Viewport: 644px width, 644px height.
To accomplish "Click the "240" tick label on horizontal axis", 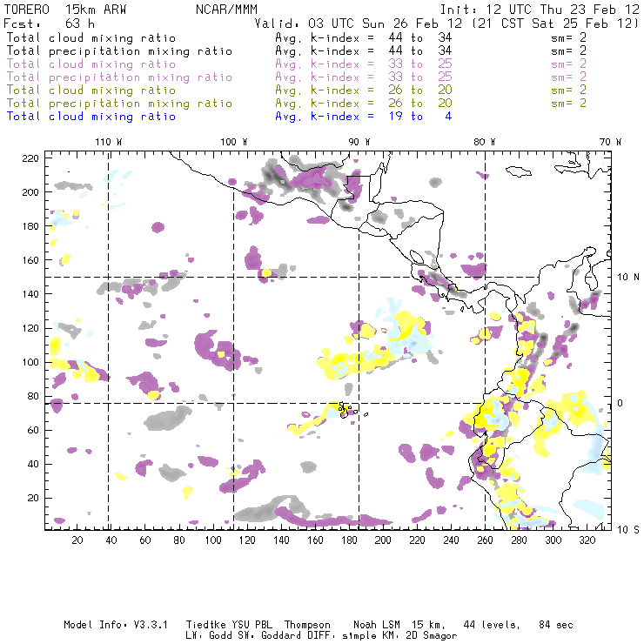I will click(x=451, y=540).
